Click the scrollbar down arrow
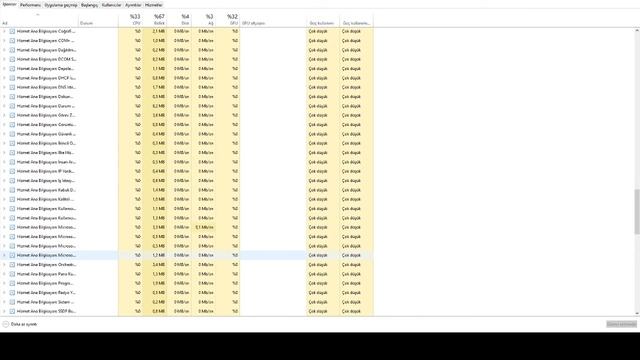640x360 pixels. click(x=637, y=313)
